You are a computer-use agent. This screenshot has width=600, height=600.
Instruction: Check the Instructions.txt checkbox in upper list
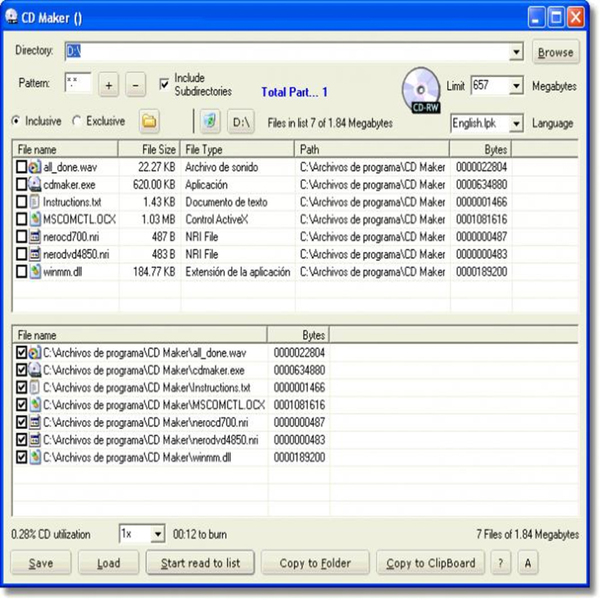[x=21, y=202]
